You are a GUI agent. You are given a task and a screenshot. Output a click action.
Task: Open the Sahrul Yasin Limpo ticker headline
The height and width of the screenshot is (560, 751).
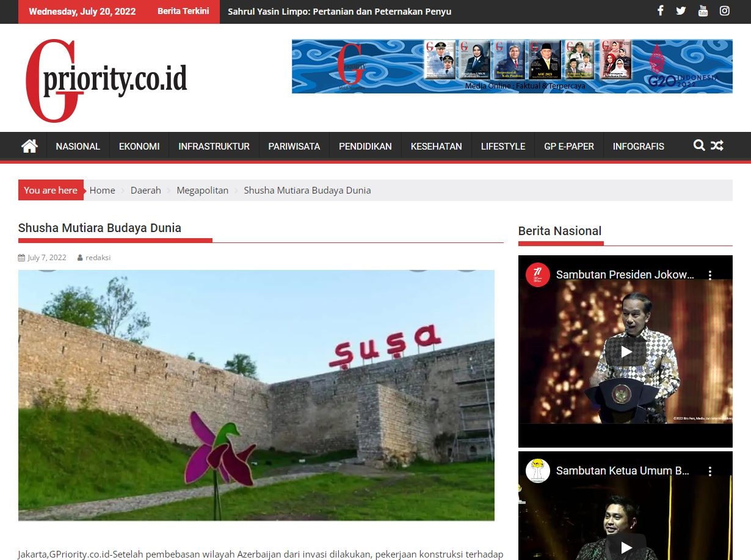[339, 12]
